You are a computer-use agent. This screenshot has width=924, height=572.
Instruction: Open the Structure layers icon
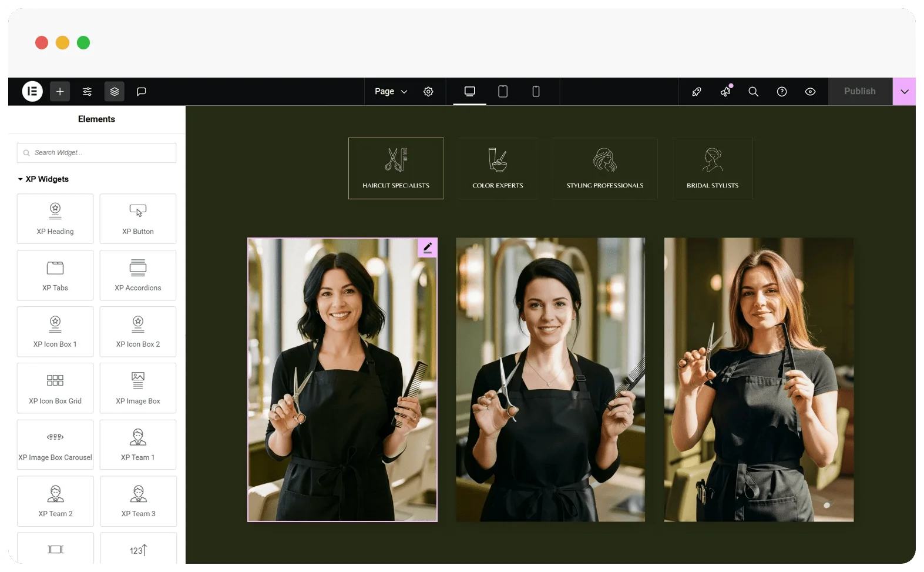115,91
